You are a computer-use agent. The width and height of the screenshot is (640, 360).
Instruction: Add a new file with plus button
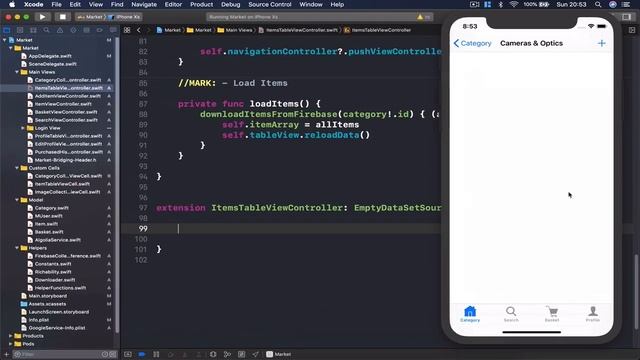6,354
